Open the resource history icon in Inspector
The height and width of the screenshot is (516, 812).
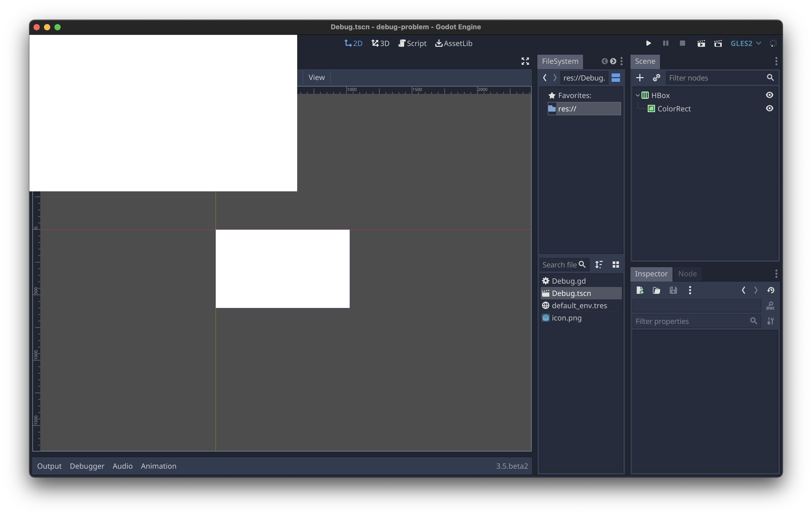click(771, 290)
